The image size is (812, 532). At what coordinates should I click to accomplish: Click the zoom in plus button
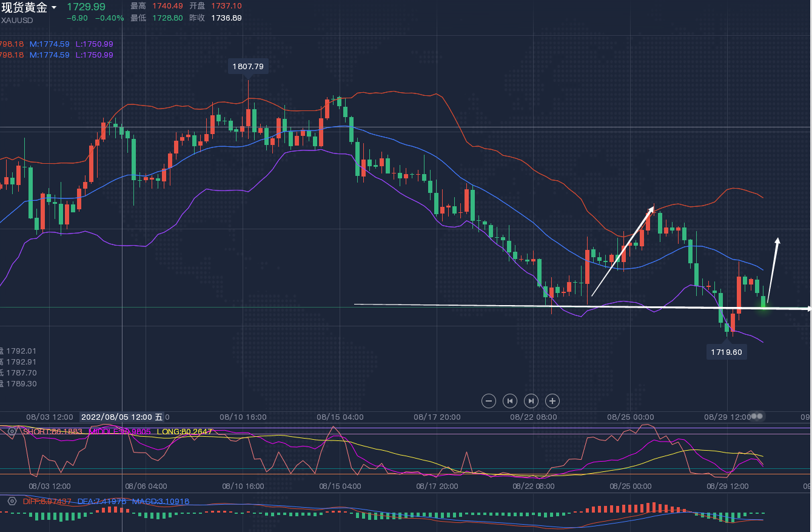pyautogui.click(x=552, y=400)
